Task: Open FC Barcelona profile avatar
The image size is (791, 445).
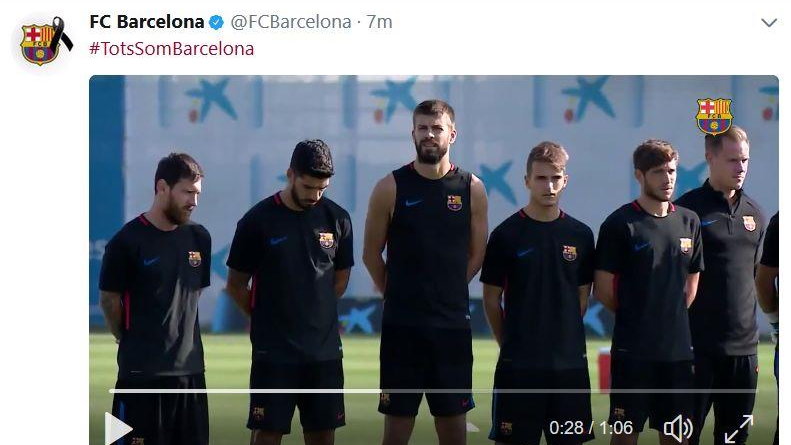Action: [40, 43]
